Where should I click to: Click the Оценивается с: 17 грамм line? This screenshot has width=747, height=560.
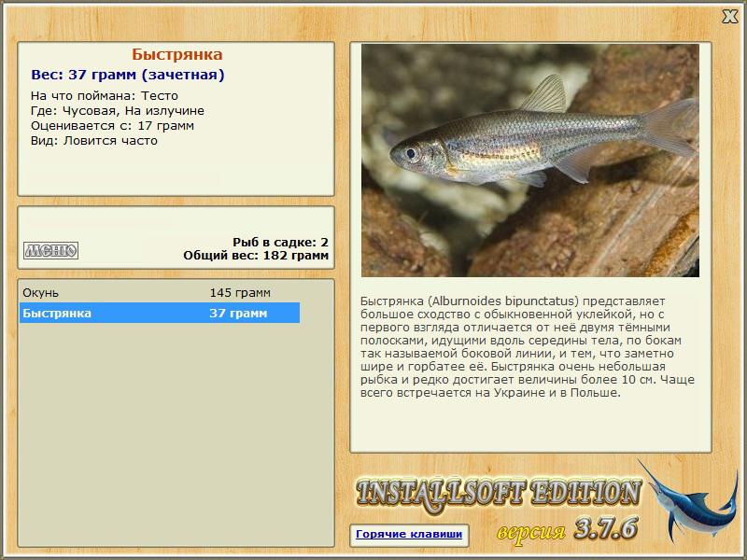point(112,126)
